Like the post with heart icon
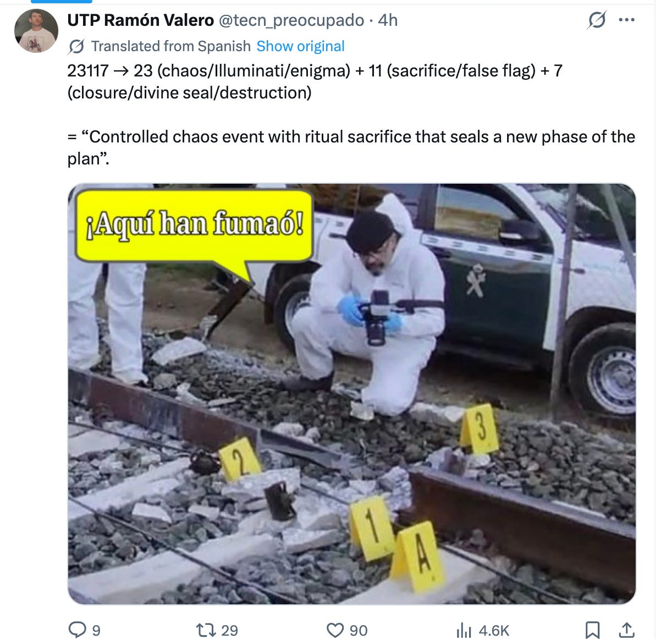 click(335, 630)
